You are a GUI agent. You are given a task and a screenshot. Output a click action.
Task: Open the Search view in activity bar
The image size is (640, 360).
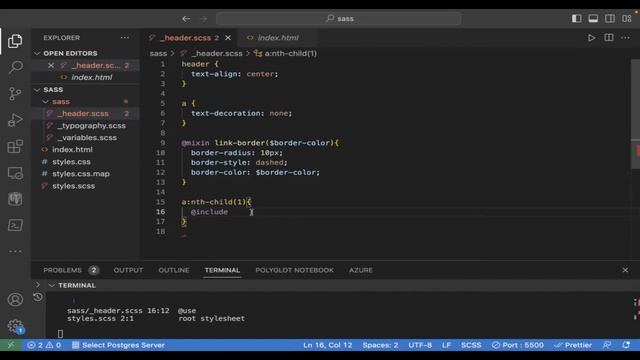point(15,67)
